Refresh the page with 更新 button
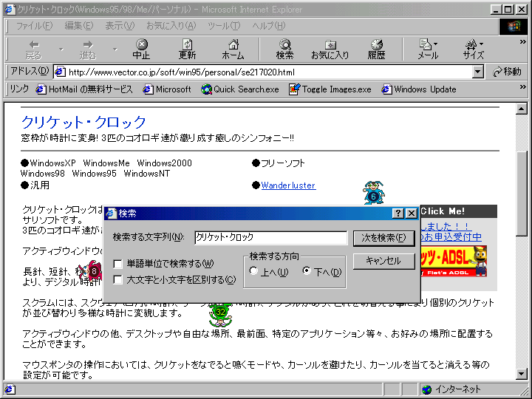 [x=187, y=50]
